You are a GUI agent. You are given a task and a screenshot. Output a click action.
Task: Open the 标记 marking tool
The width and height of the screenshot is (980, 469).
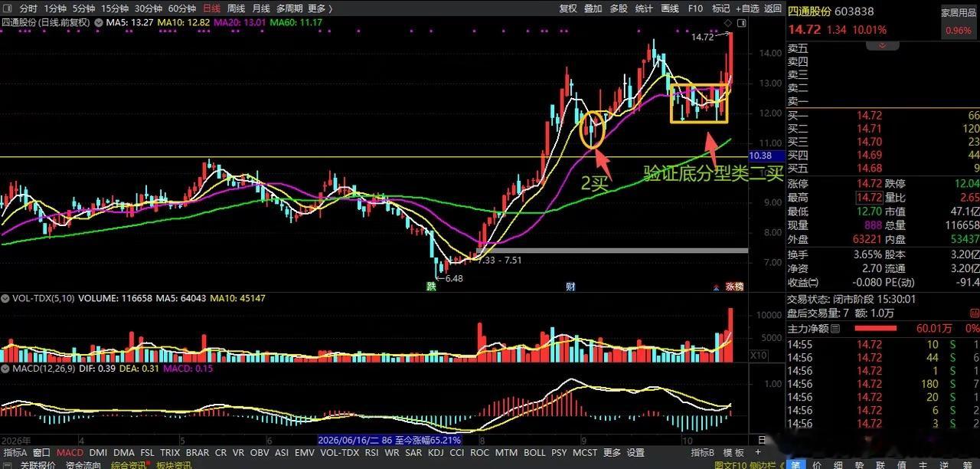pyautogui.click(x=720, y=8)
